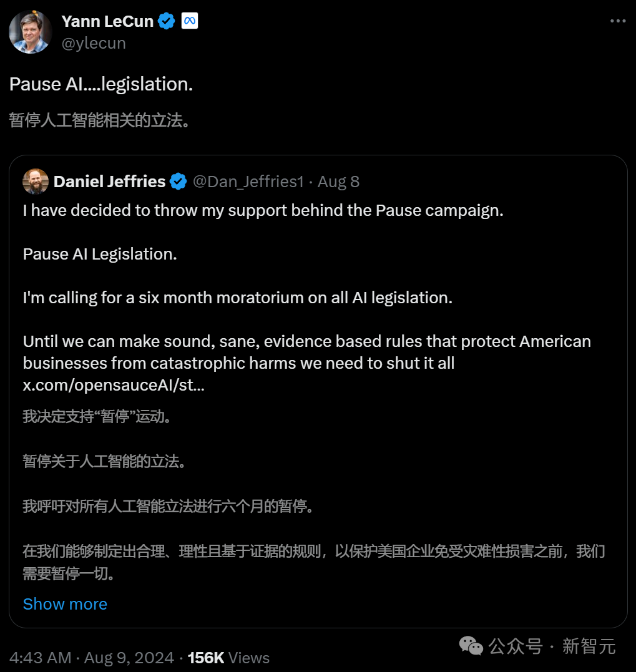This screenshot has height=672, width=636.
Task: Open the x.com/opensauceAI link
Action: click(x=114, y=385)
